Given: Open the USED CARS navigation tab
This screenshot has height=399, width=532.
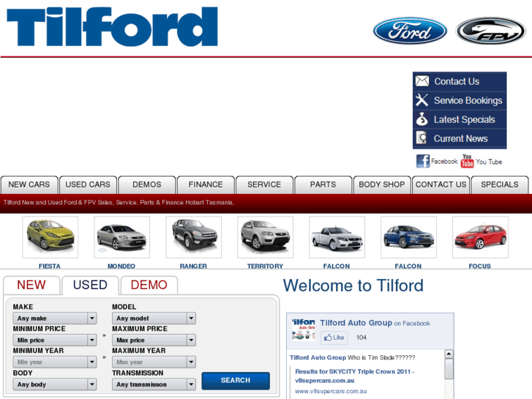Looking at the screenshot, I should [88, 184].
